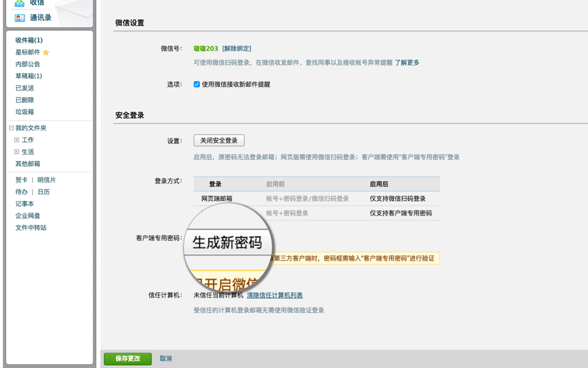
Task: Toggle 使用微信接收新邮件提醒 checkbox
Action: (197, 85)
